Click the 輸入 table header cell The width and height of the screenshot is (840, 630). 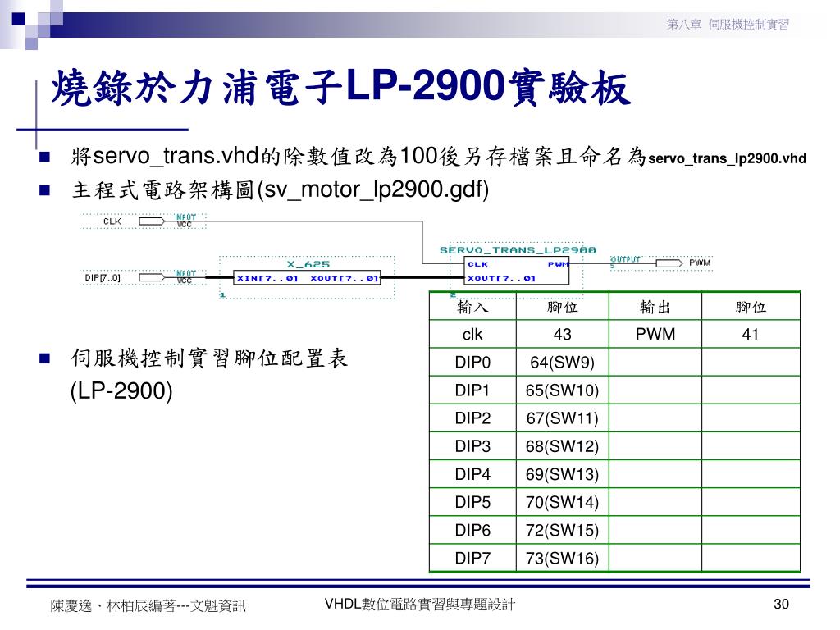click(x=472, y=307)
